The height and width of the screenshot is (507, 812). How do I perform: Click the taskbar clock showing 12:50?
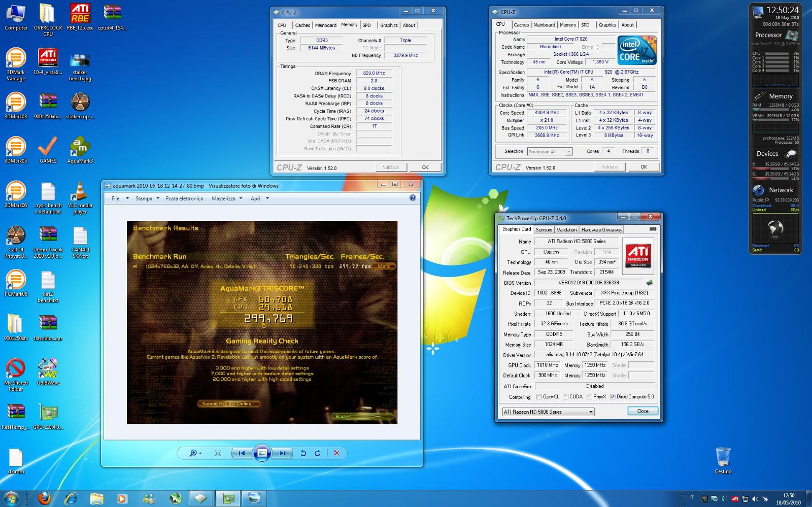point(788,499)
